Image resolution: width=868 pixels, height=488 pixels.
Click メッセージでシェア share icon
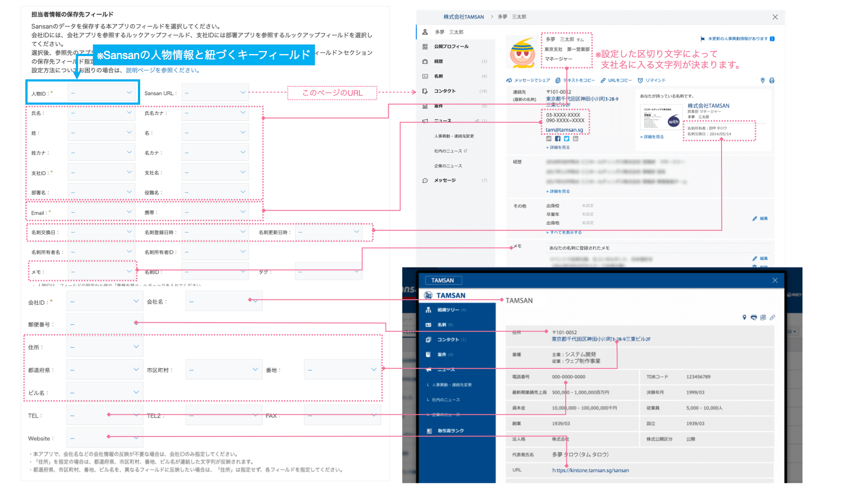509,80
